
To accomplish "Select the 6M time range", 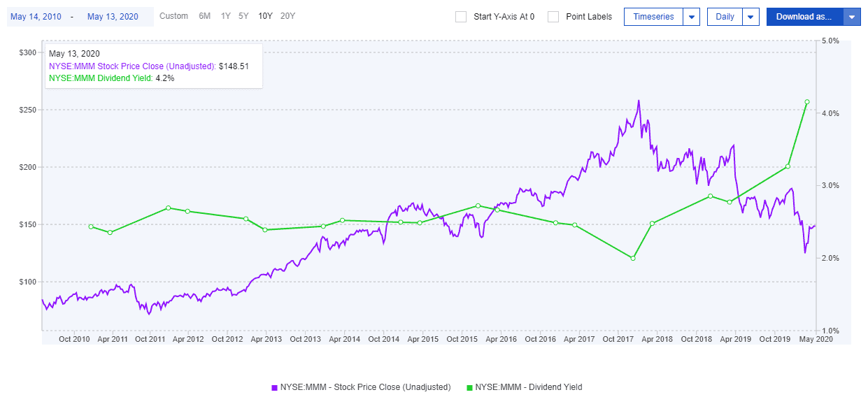I will click(204, 16).
